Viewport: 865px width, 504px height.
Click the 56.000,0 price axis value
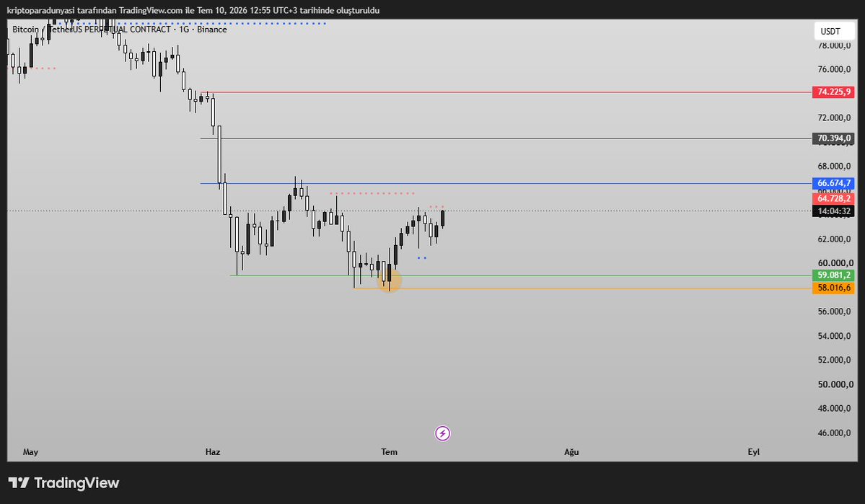pyautogui.click(x=834, y=312)
